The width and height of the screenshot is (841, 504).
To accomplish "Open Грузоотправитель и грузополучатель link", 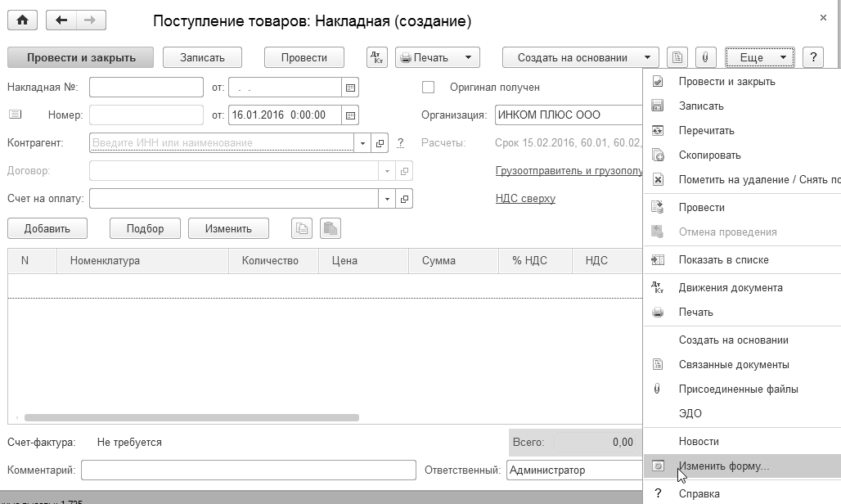I will point(569,170).
